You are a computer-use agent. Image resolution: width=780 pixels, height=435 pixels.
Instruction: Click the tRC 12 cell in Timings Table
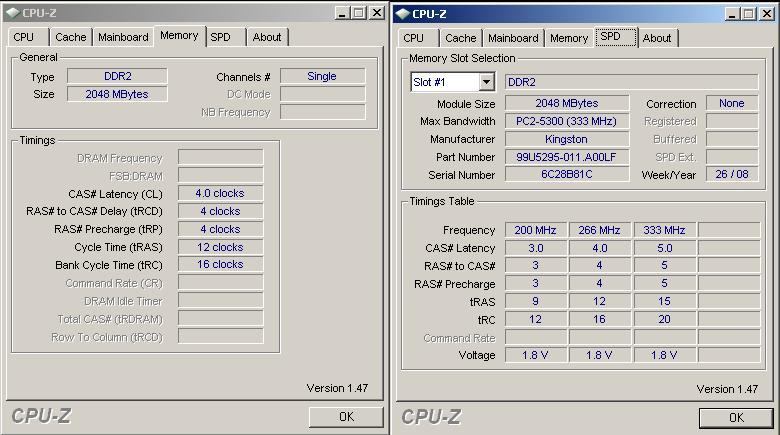pyautogui.click(x=536, y=319)
